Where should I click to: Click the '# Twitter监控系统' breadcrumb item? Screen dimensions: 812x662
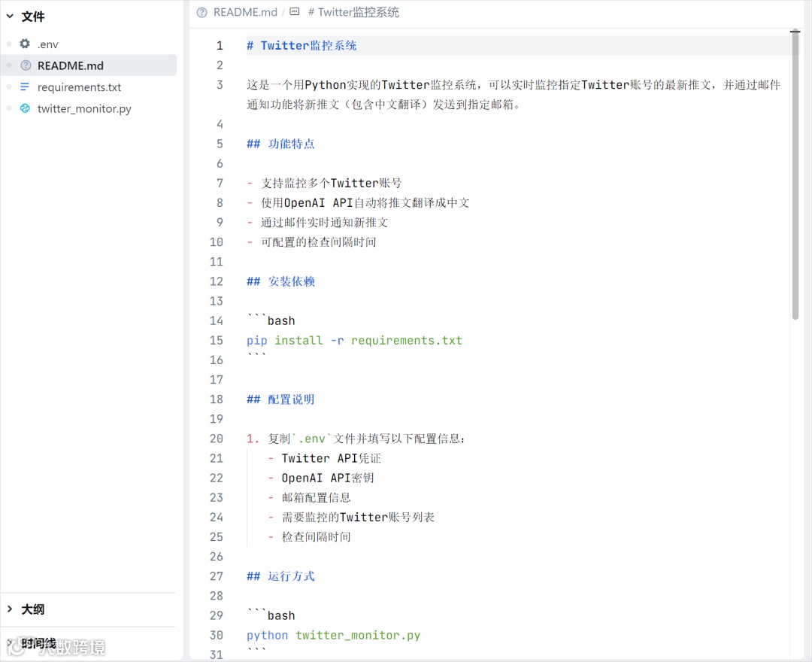[353, 12]
